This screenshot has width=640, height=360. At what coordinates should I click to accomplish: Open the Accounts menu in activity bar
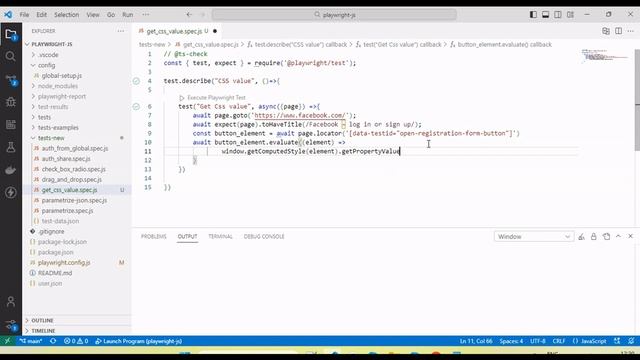(x=11, y=302)
